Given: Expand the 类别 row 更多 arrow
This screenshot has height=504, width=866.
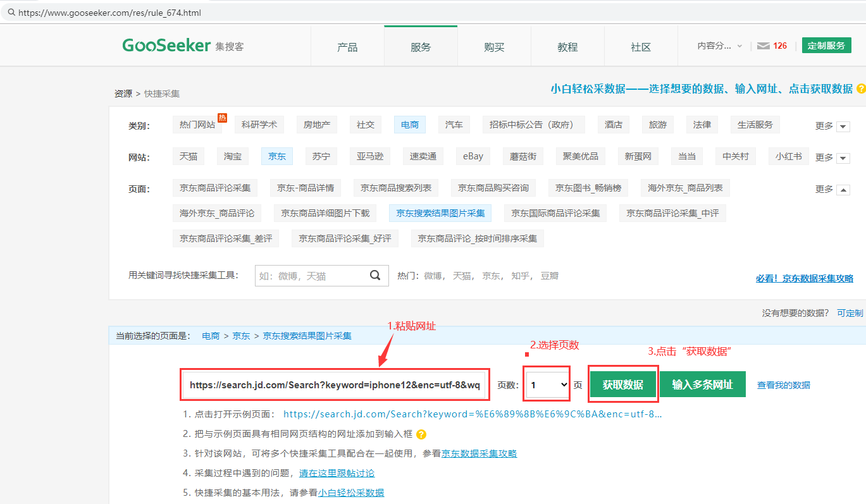Looking at the screenshot, I should point(843,126).
